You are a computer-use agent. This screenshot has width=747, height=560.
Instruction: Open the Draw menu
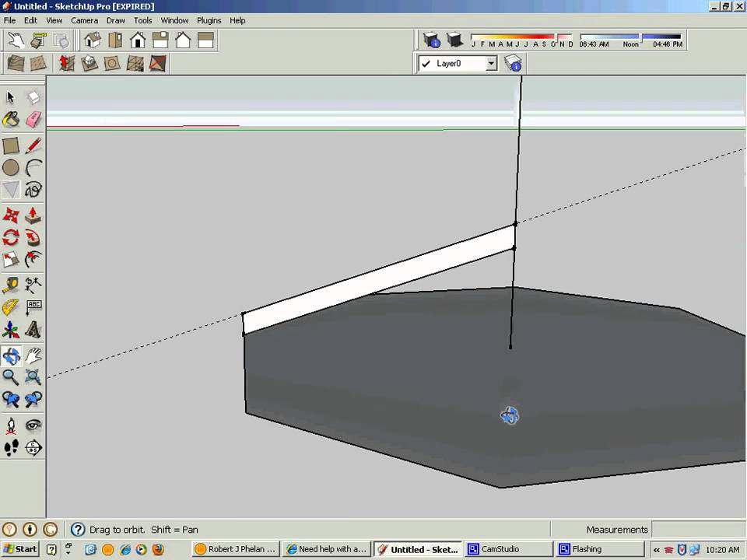pyautogui.click(x=115, y=20)
